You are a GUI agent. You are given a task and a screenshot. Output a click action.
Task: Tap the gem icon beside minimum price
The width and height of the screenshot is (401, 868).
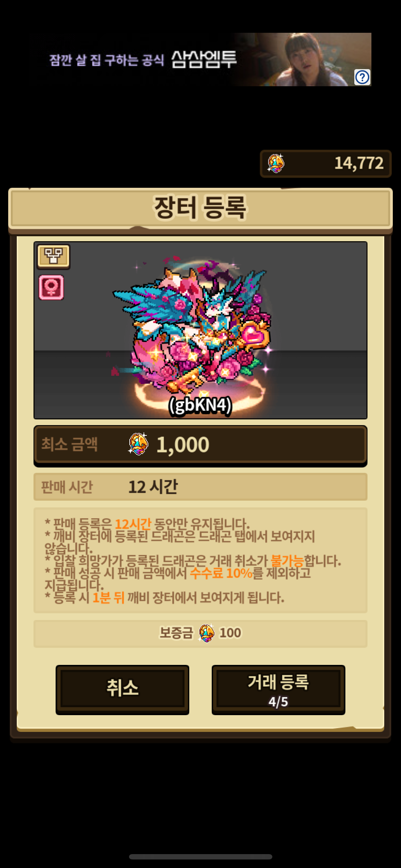[x=138, y=444]
